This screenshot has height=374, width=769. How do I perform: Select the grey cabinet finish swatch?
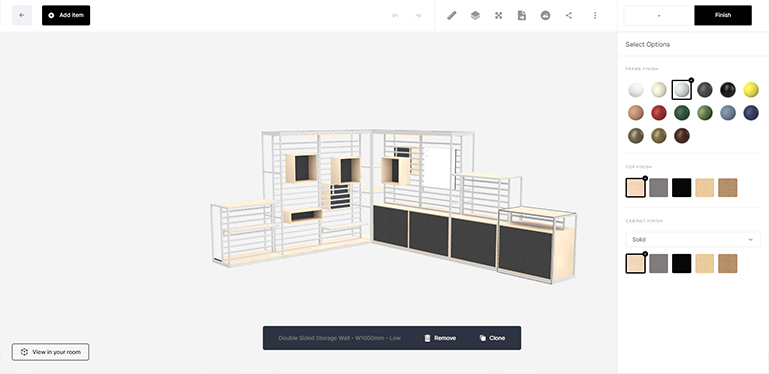click(658, 263)
